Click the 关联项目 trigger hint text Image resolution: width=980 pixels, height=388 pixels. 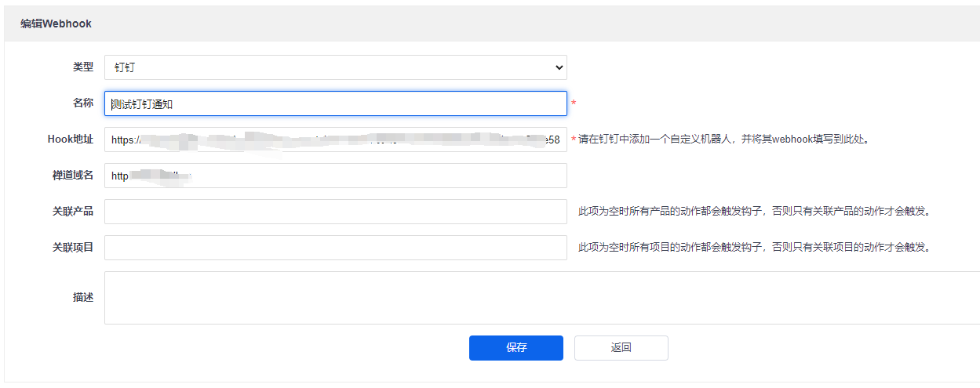pyautogui.click(x=753, y=248)
